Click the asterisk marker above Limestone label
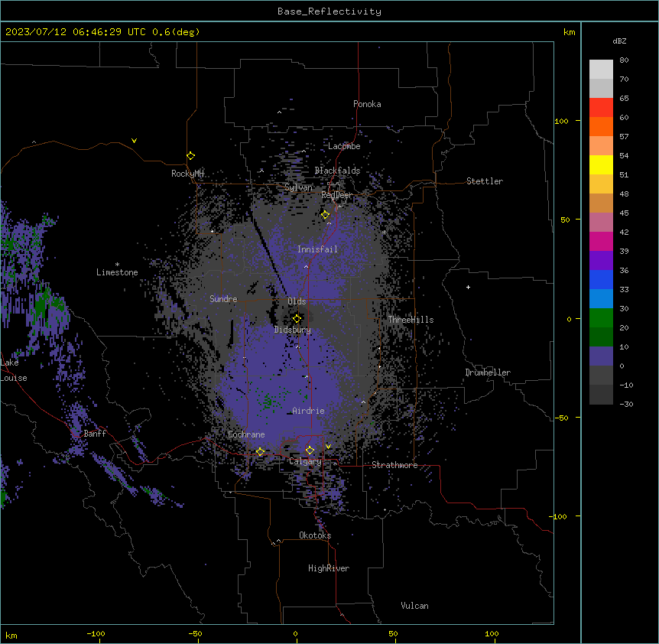The height and width of the screenshot is (644, 659). click(x=117, y=265)
